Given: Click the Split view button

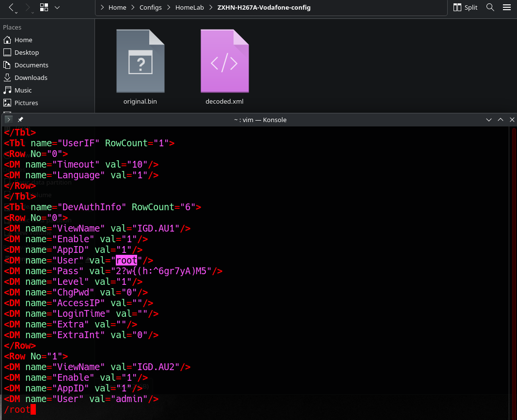Looking at the screenshot, I should pos(465,7).
